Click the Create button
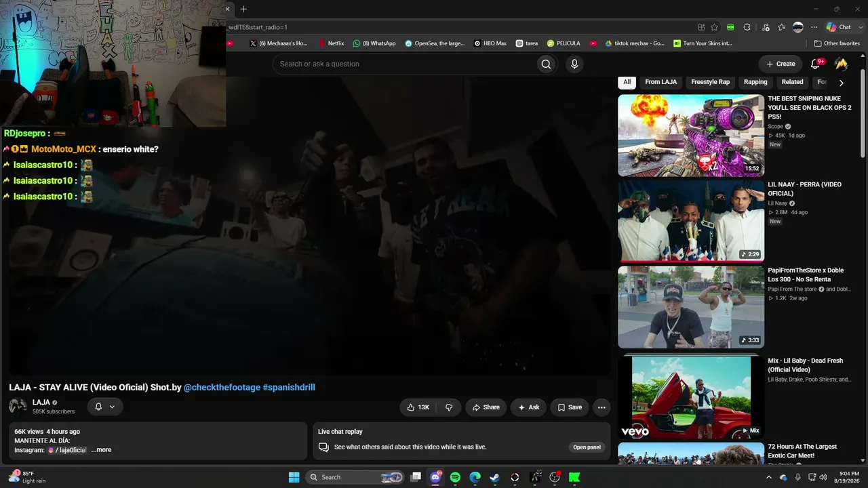This screenshot has width=868, height=488. [x=781, y=64]
